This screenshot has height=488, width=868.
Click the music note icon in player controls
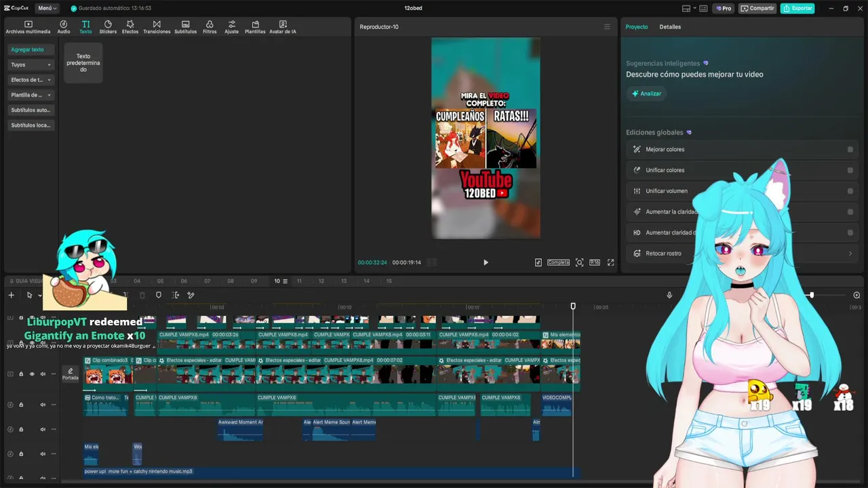(x=538, y=262)
